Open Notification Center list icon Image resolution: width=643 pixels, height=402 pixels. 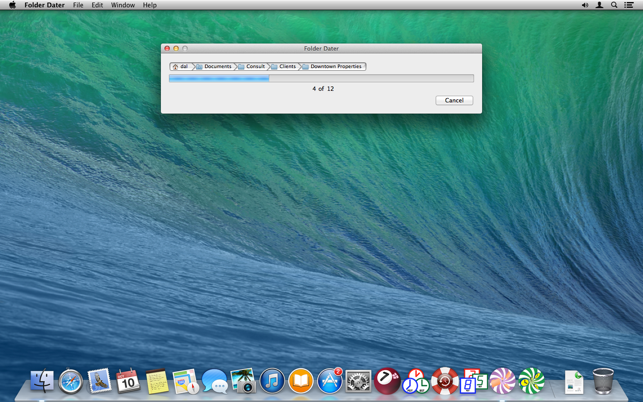tap(628, 5)
